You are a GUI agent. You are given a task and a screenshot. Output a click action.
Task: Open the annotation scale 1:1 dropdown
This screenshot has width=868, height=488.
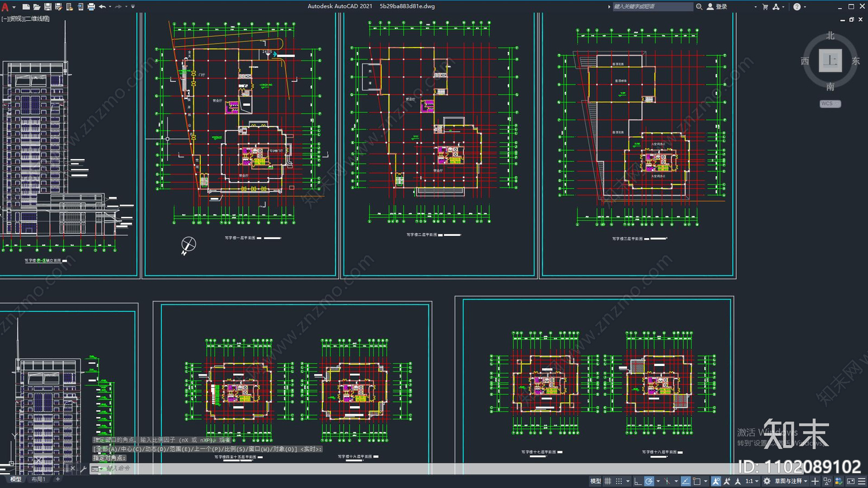point(752,481)
